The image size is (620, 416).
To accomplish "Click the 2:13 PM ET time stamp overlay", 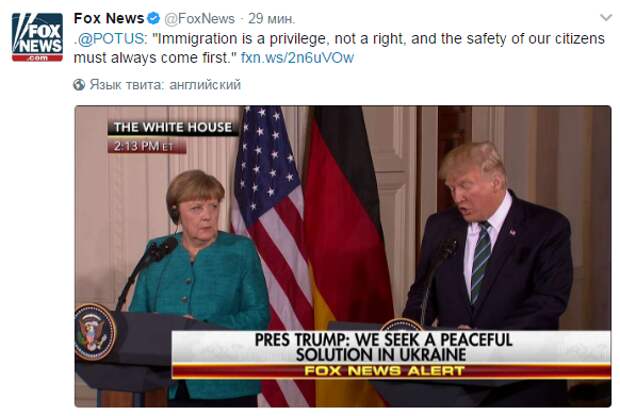I will 147,146.
